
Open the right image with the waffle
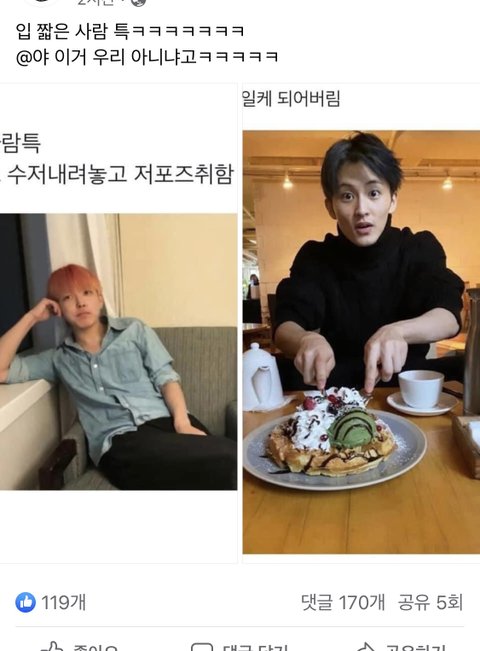click(x=361, y=342)
